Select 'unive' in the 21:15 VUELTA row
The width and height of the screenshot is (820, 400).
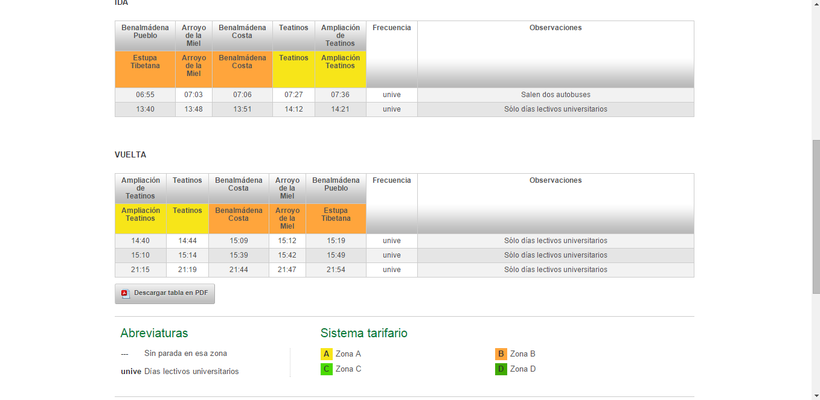pyautogui.click(x=391, y=270)
